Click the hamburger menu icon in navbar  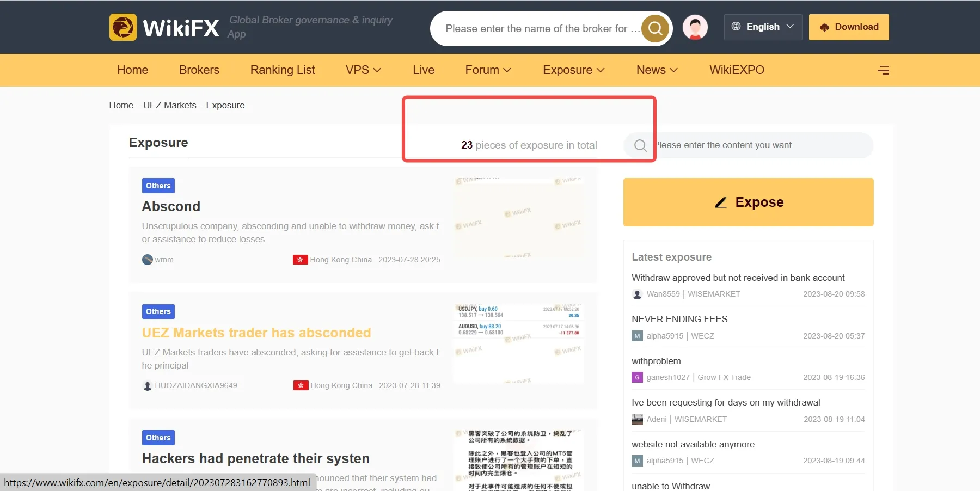click(x=884, y=70)
